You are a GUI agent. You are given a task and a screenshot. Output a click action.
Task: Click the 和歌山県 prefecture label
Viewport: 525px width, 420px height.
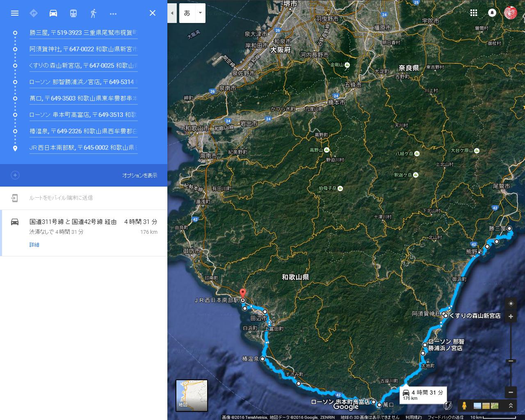(295, 277)
